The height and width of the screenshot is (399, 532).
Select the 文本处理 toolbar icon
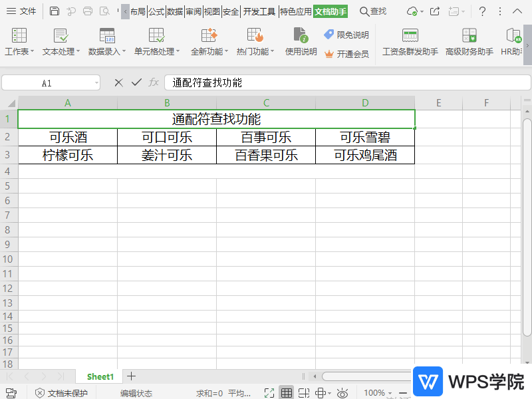click(x=61, y=41)
